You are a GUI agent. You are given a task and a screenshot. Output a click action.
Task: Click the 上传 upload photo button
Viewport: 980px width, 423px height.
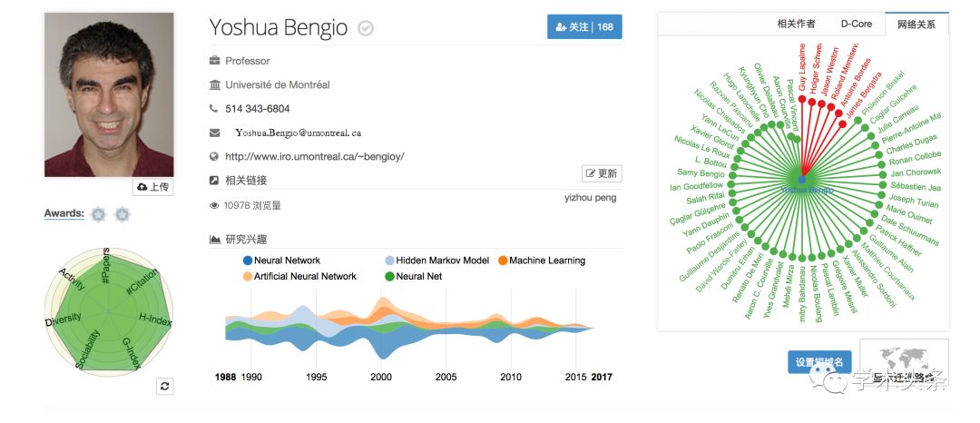click(x=152, y=187)
